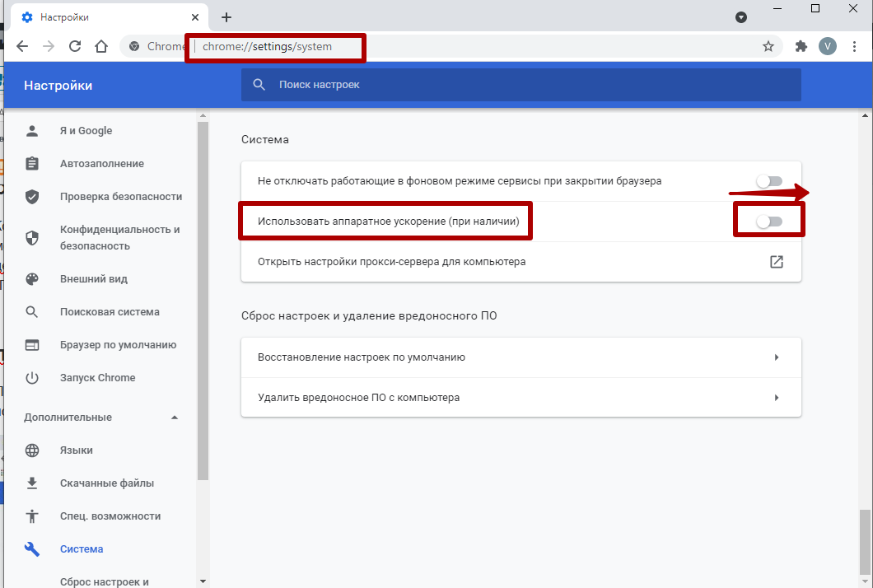Focus the Поиск настроек search field
The width and height of the screenshot is (873, 588).
521,85
